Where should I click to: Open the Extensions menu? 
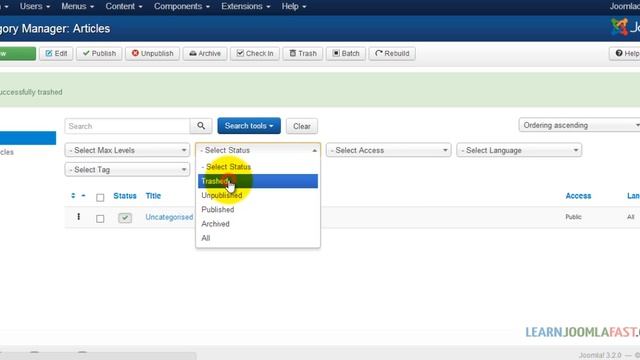[x=246, y=7]
